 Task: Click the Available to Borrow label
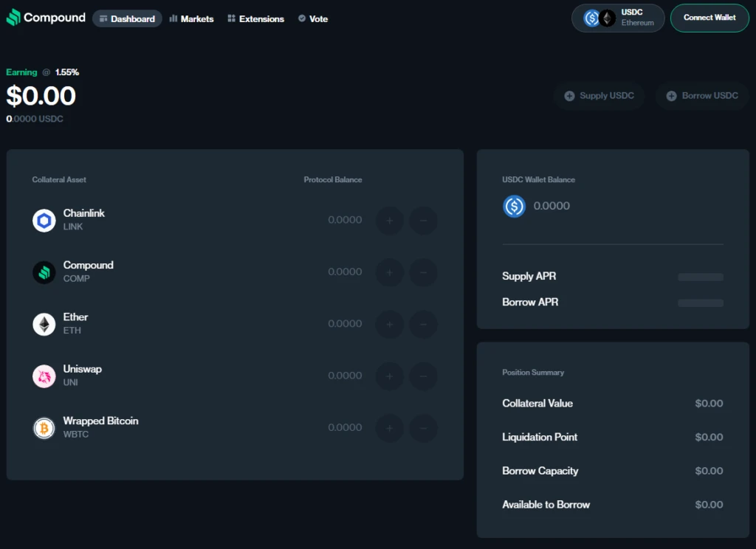tap(546, 505)
